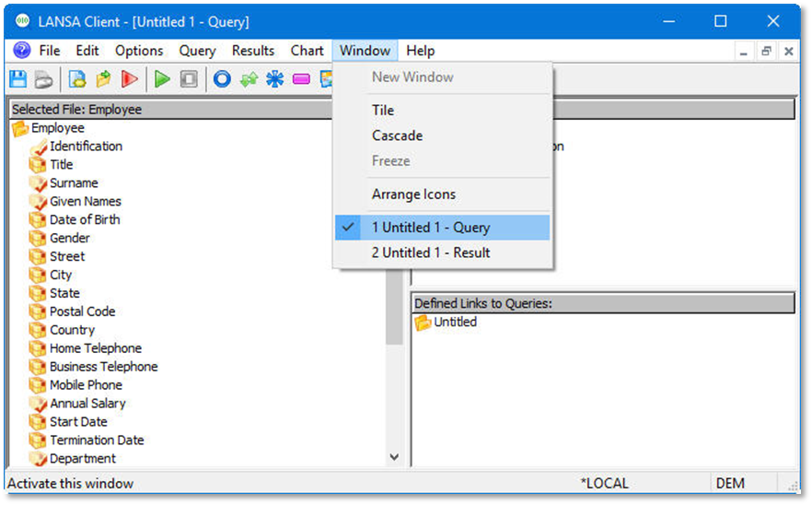The height and width of the screenshot is (505, 812).
Task: Select the Country field
Action: coord(72,330)
